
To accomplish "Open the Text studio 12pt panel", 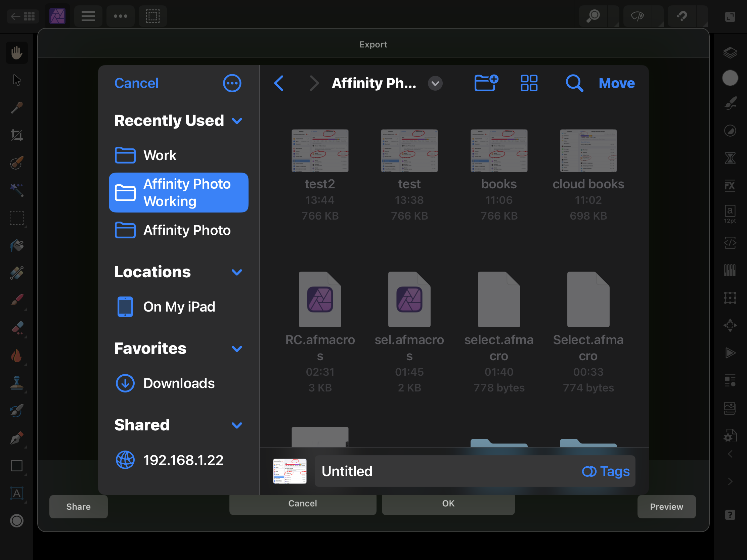I will [730, 214].
